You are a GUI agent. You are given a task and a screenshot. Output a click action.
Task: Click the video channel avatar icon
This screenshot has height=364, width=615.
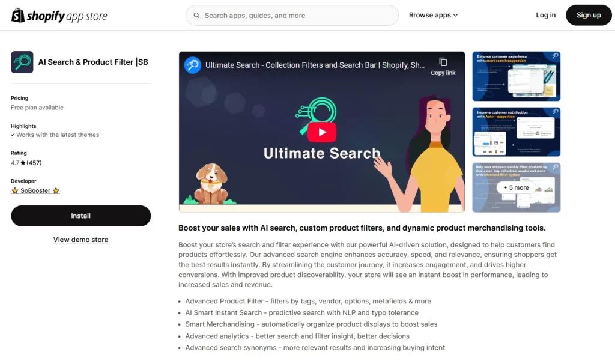coord(193,65)
